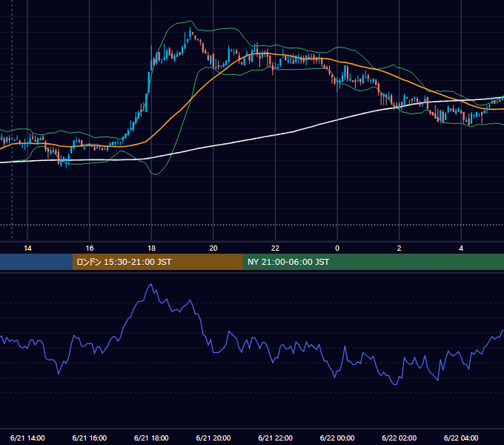The height and width of the screenshot is (445, 504).
Task: Click the 6/22 04:00 date label
Action: pyautogui.click(x=461, y=438)
